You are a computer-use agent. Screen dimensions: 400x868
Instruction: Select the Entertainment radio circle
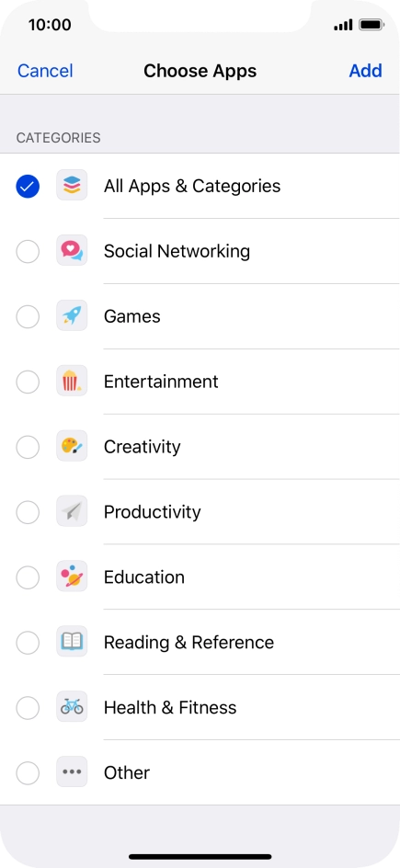coord(28,382)
